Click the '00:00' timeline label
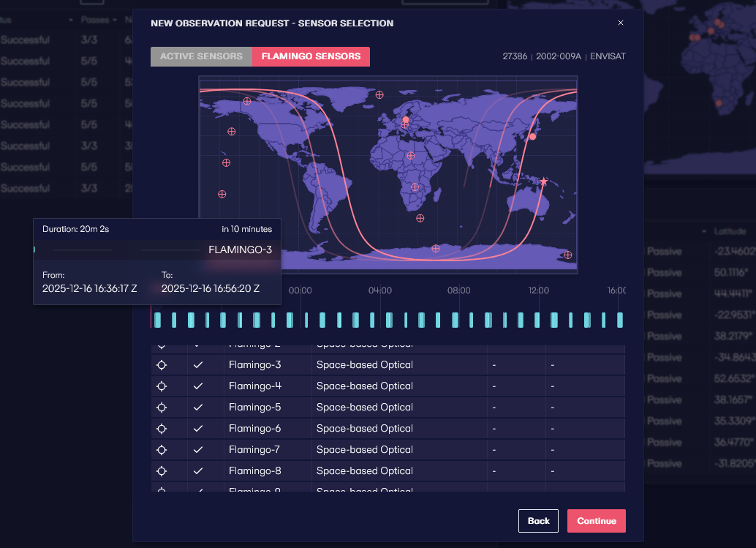756x548 pixels. (300, 291)
